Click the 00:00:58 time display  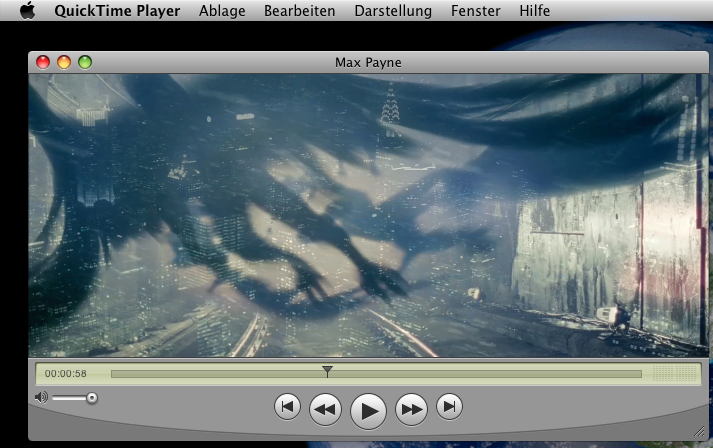[x=66, y=374]
